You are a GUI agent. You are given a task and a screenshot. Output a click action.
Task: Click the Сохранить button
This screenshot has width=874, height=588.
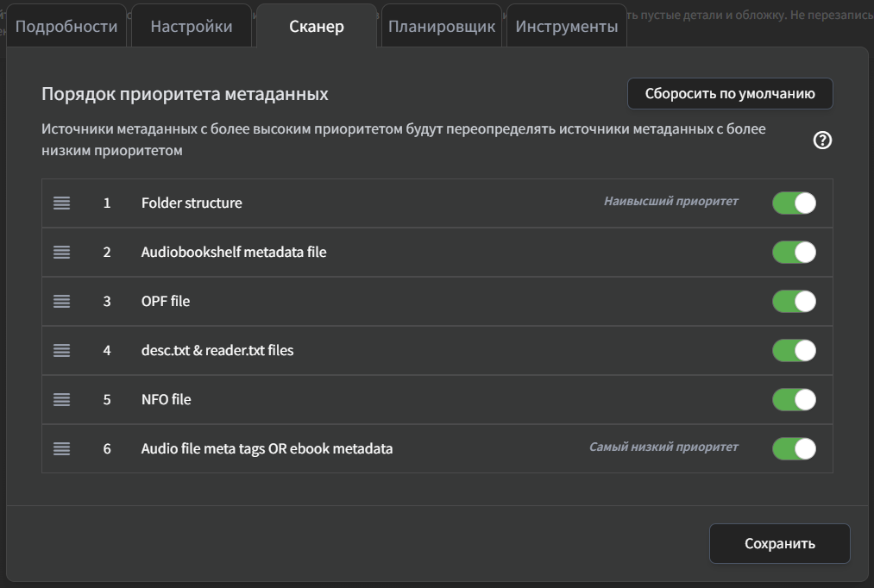(x=779, y=544)
